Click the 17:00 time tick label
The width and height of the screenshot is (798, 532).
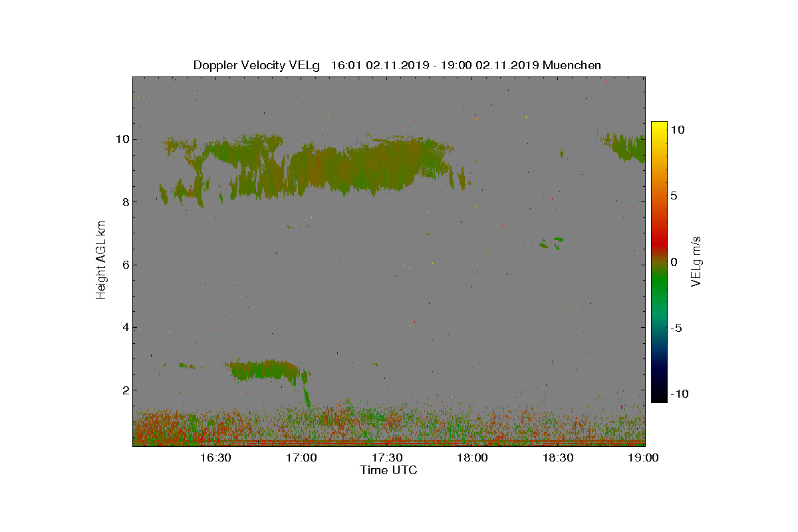(x=301, y=458)
